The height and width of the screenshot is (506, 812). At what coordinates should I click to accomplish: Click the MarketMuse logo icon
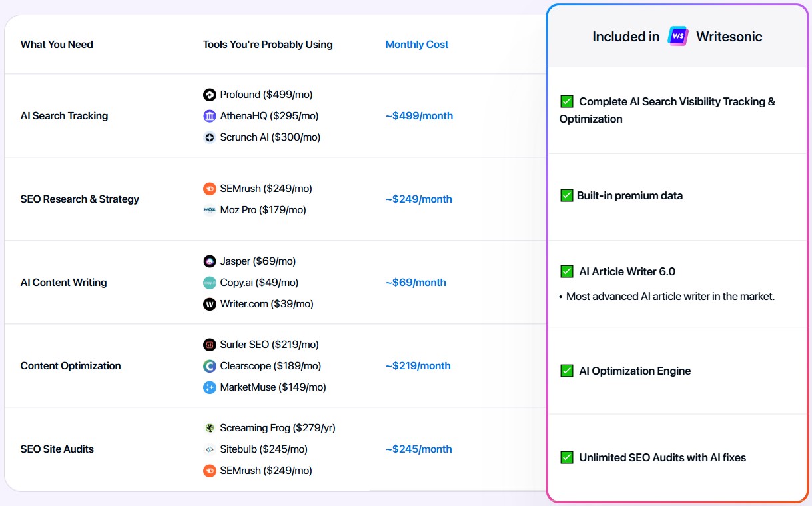click(210, 387)
